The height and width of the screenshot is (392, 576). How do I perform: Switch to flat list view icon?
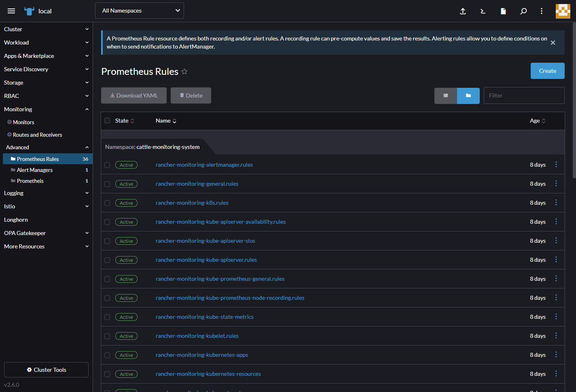click(x=446, y=96)
